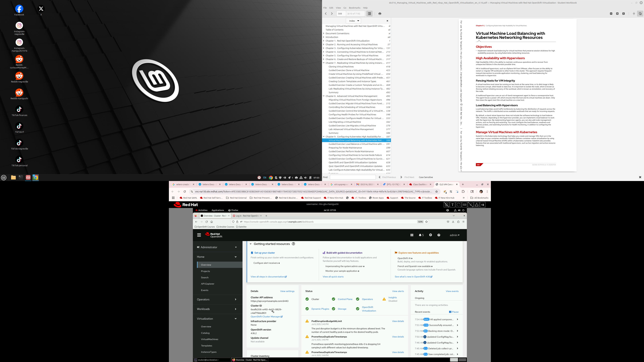Viewport: 644px width, 362px height.
Task: Zoom in the PDF document
Action: tap(617, 13)
